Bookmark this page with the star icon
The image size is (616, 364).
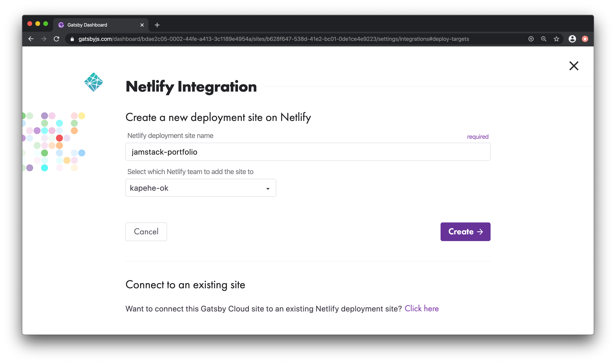556,39
